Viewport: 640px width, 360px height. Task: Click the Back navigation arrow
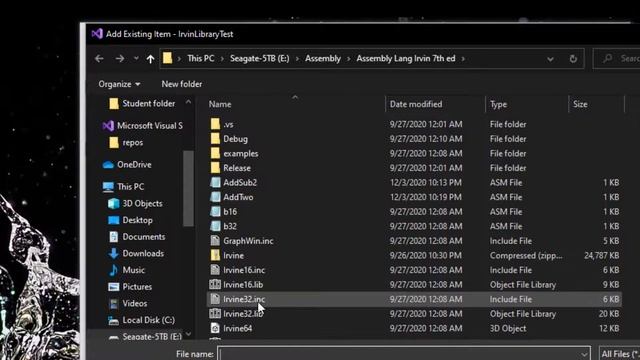(99, 59)
